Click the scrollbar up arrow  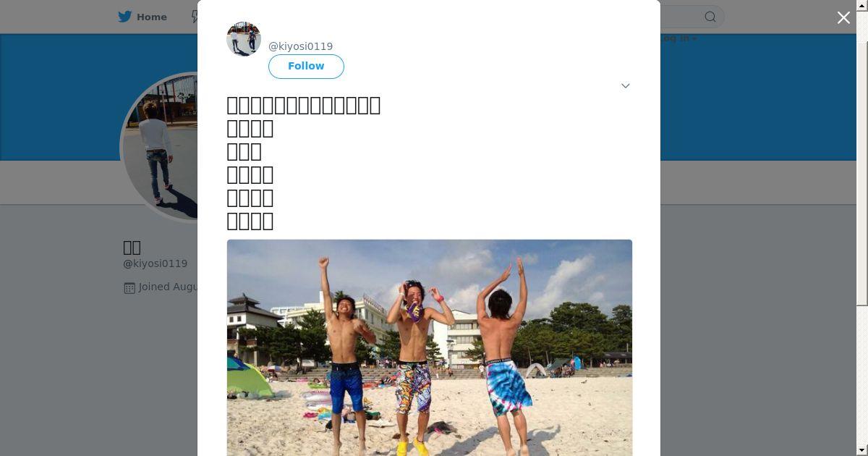(861, 4)
